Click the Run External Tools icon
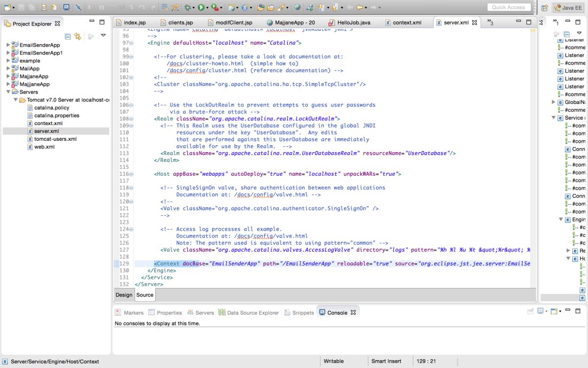Viewport: 588px width, 368px height. (x=215, y=7)
